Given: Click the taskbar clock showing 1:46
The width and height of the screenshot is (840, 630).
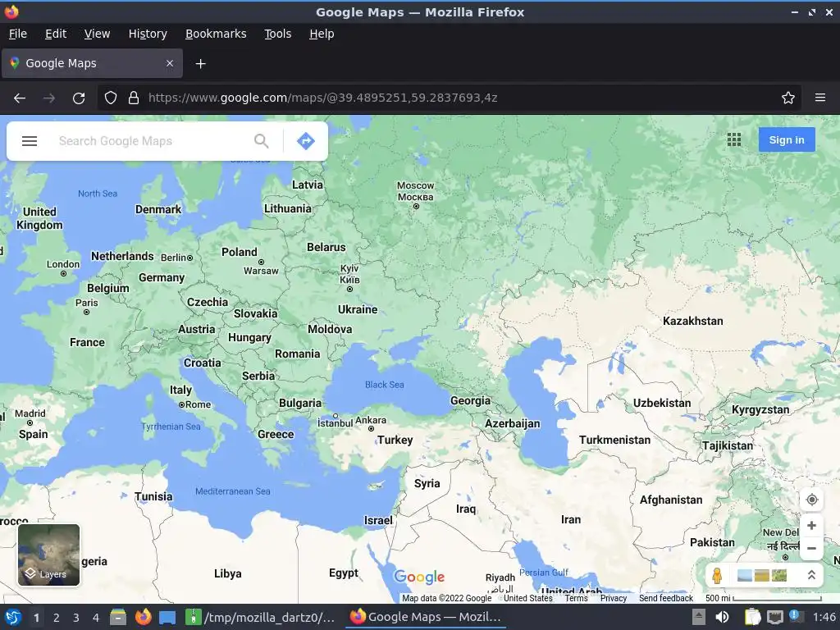Looking at the screenshot, I should [x=824, y=617].
